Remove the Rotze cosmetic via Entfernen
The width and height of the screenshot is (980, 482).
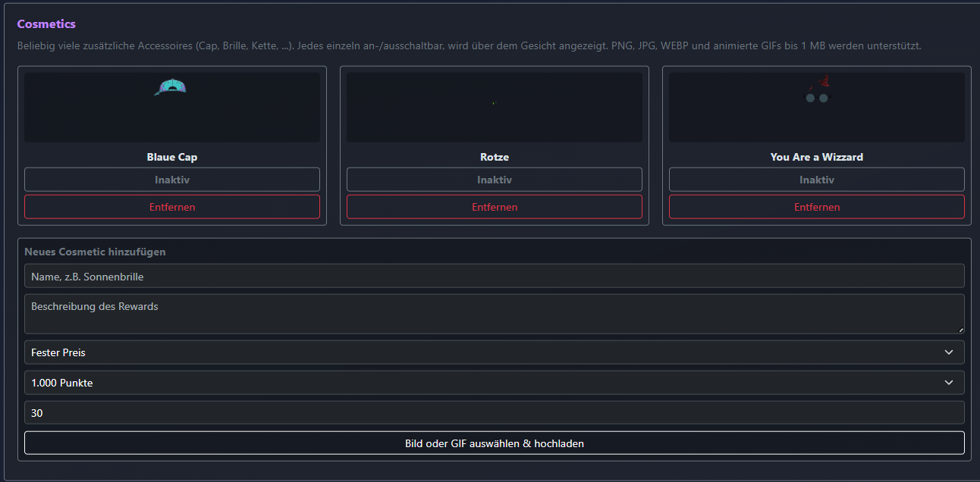pyautogui.click(x=495, y=207)
